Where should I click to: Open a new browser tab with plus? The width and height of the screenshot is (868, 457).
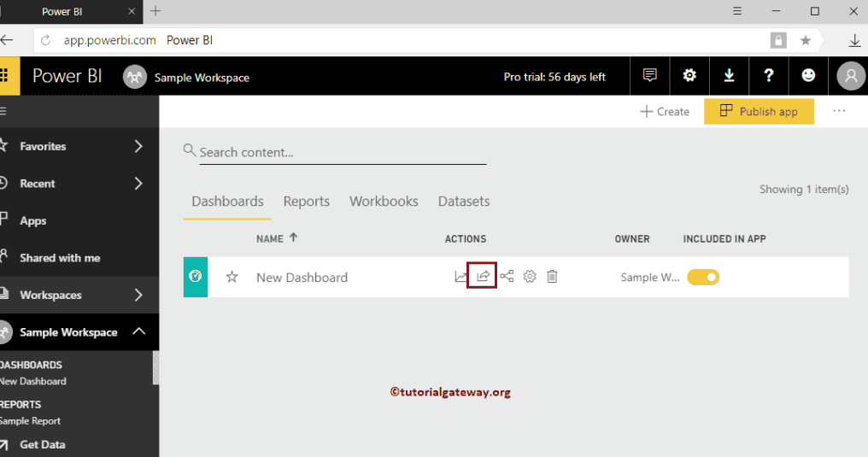tap(155, 11)
